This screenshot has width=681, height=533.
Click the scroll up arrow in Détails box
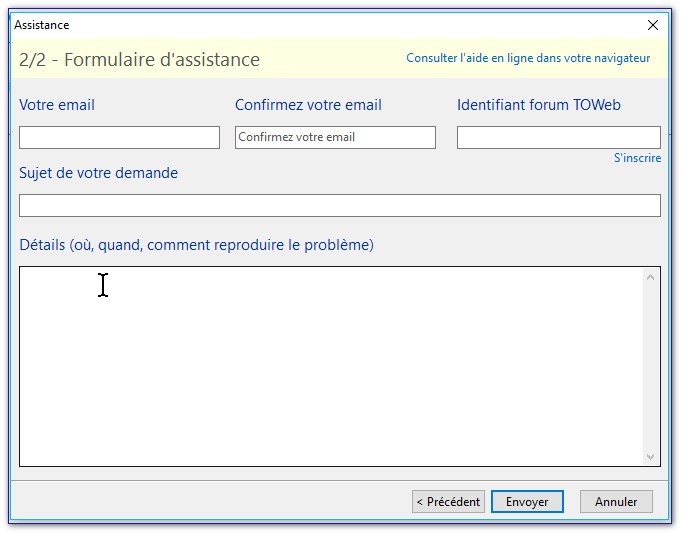pos(651,277)
